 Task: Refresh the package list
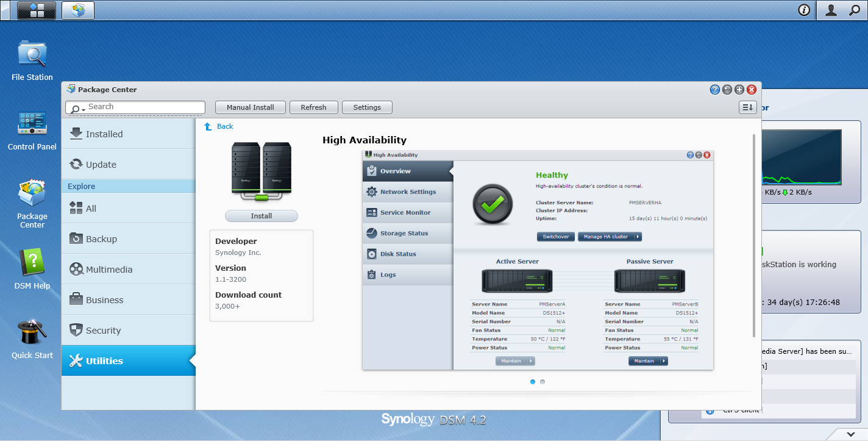tap(313, 107)
